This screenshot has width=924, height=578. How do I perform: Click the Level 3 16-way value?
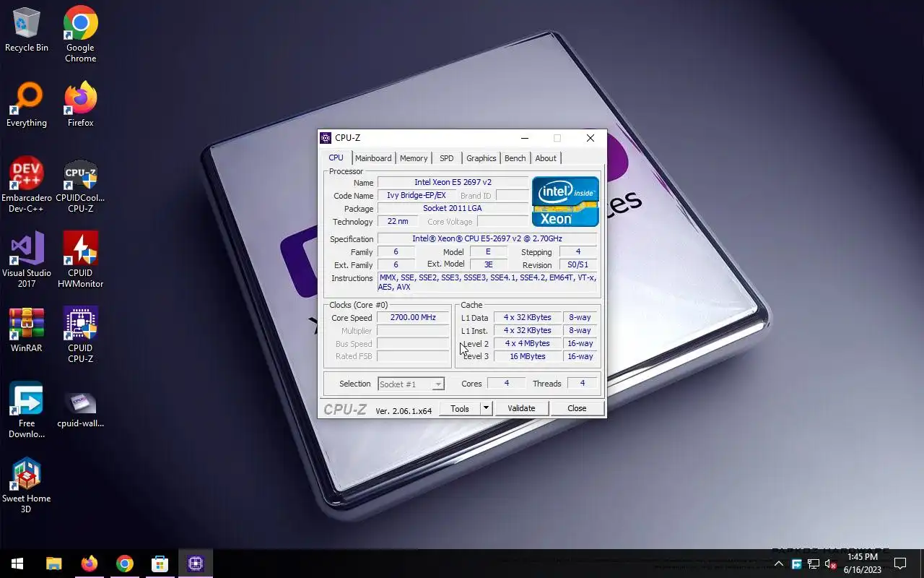pyautogui.click(x=580, y=357)
